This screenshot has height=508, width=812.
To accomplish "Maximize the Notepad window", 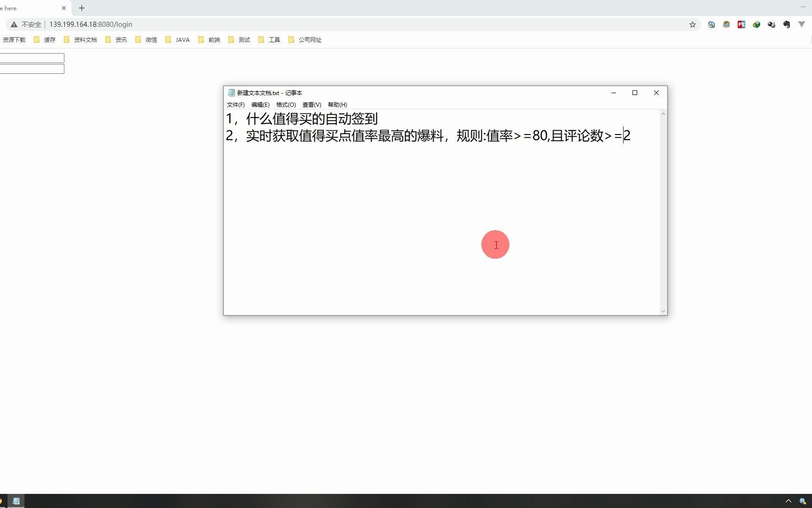I will click(x=635, y=93).
